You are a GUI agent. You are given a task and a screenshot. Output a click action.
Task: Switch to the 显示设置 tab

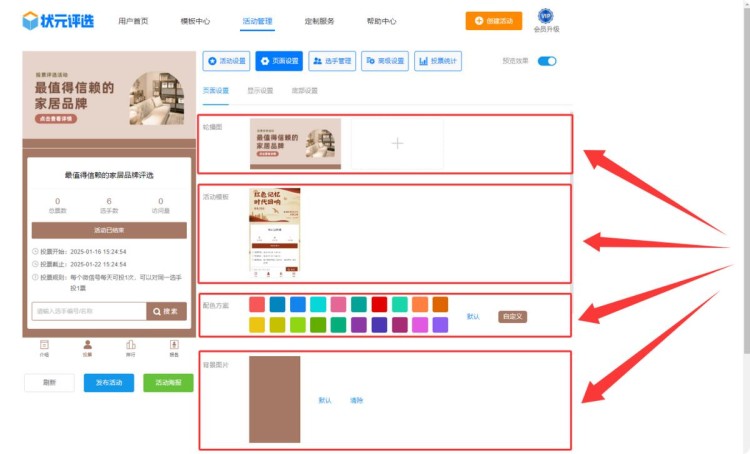click(x=260, y=91)
